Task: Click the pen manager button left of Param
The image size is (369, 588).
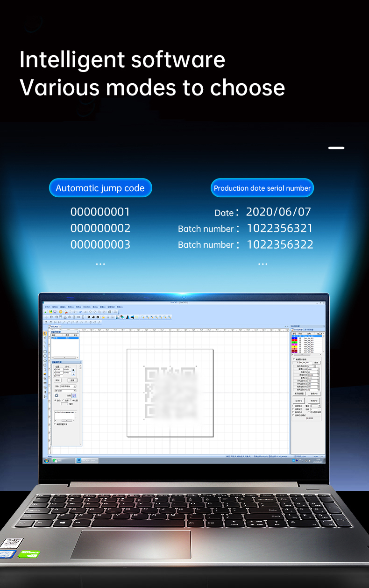Action: tap(299, 394)
